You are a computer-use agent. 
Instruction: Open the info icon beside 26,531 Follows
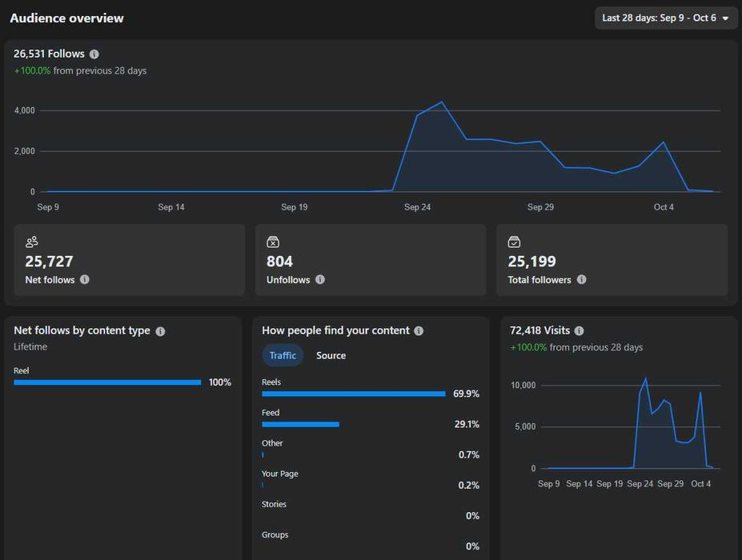(x=94, y=54)
